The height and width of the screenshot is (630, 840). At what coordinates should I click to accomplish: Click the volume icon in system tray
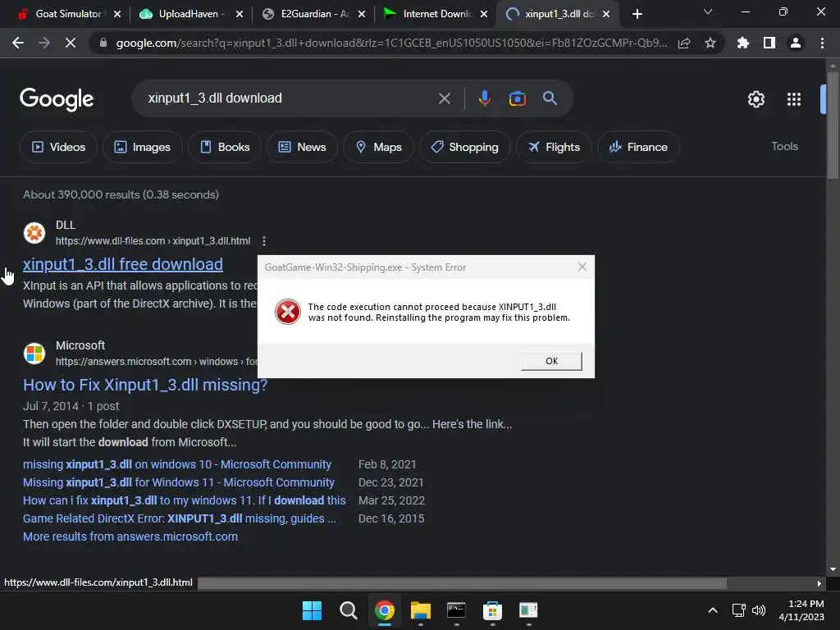[x=759, y=610]
